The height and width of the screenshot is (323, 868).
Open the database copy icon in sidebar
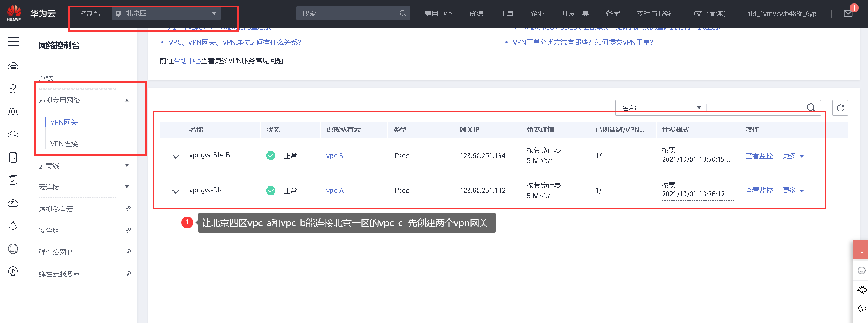13,180
